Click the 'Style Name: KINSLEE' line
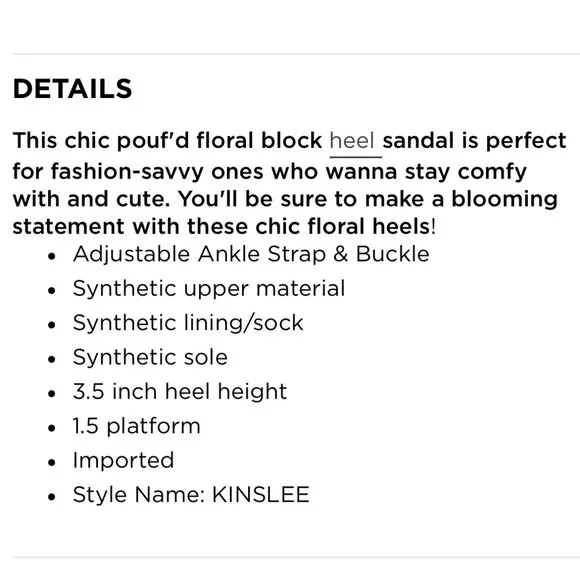The height and width of the screenshot is (580, 580). 191,495
